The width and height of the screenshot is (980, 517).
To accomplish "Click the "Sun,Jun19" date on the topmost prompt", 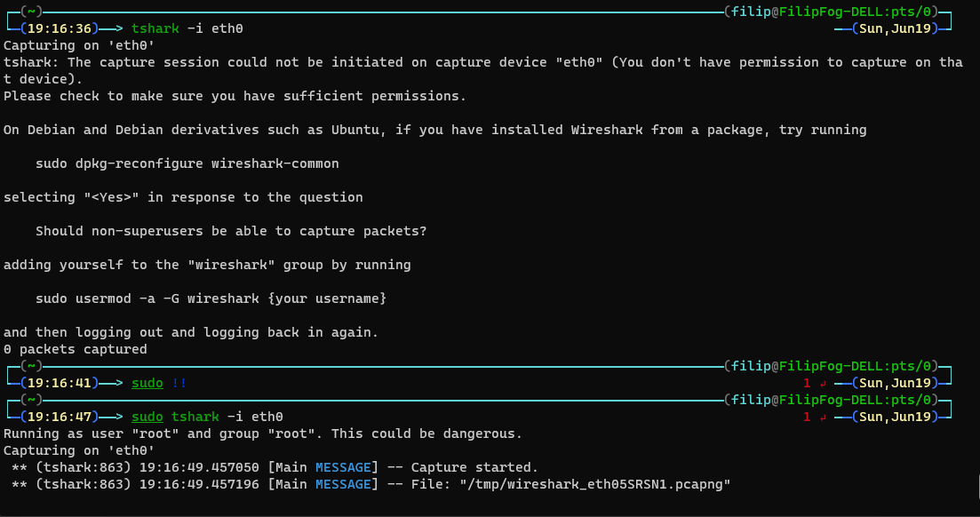I will click(896, 28).
